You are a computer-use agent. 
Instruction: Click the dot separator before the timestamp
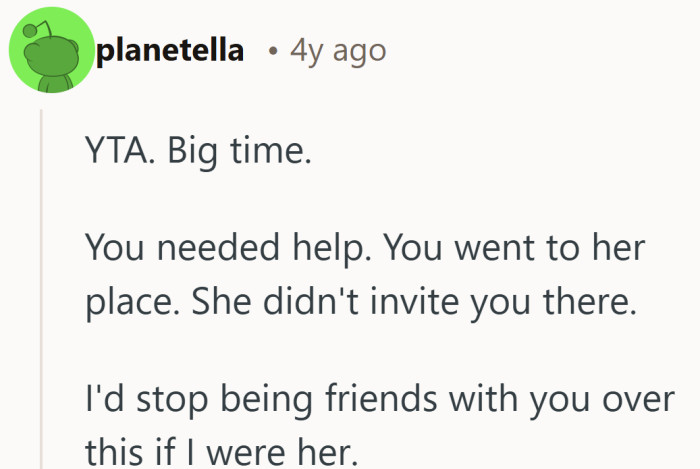(272, 51)
